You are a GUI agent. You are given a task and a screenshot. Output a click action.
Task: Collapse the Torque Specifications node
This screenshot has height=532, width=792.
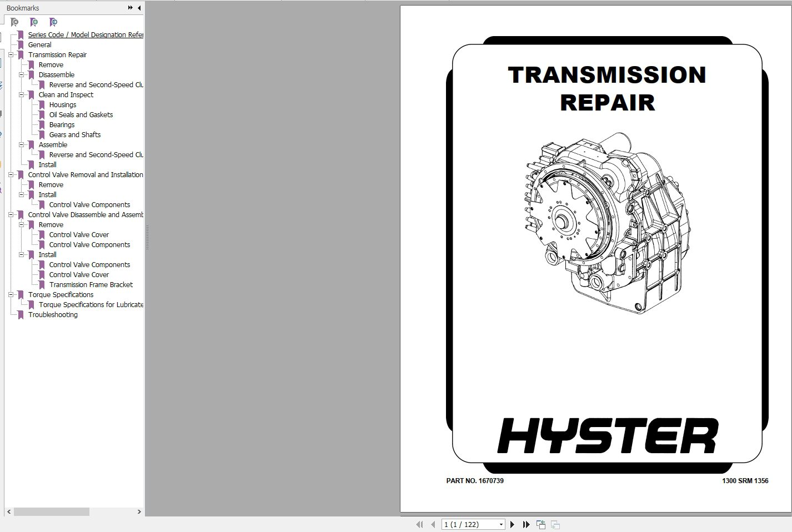coord(11,295)
